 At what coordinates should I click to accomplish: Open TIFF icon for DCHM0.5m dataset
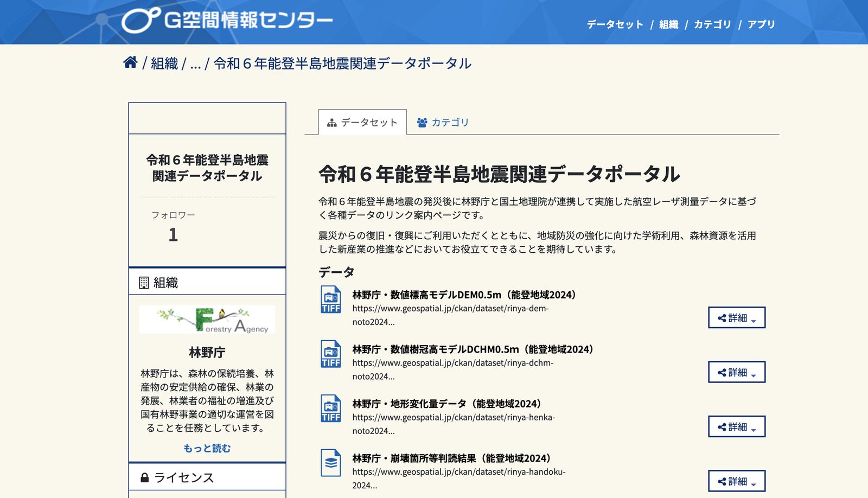(331, 354)
